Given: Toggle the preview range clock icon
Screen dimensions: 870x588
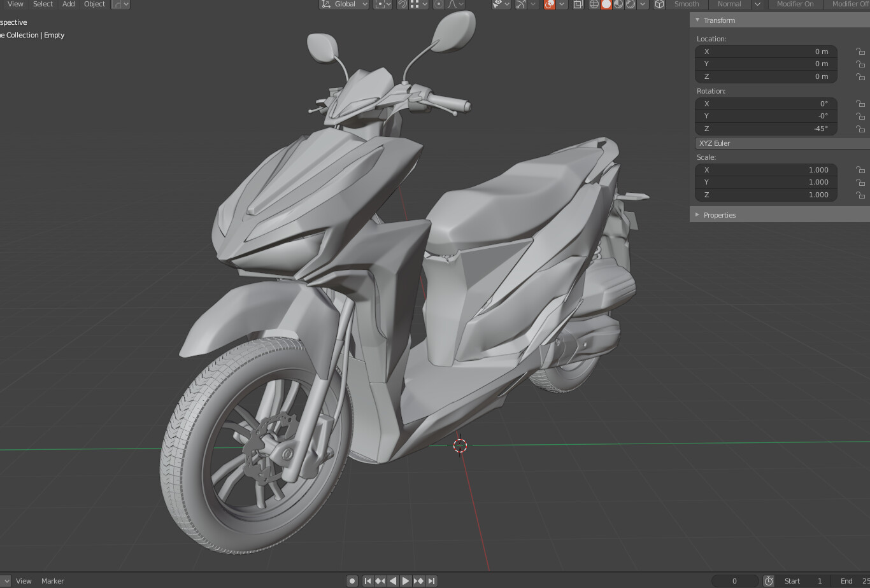Looking at the screenshot, I should tap(769, 580).
